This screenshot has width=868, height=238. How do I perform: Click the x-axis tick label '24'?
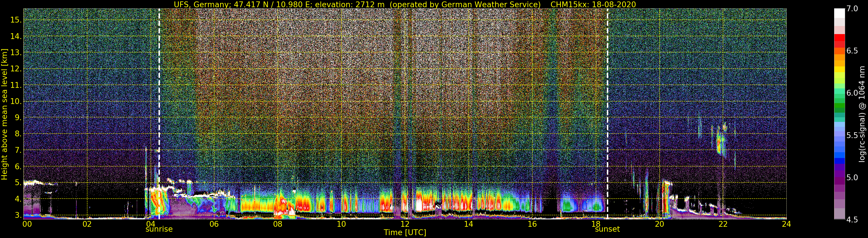pos(786,224)
